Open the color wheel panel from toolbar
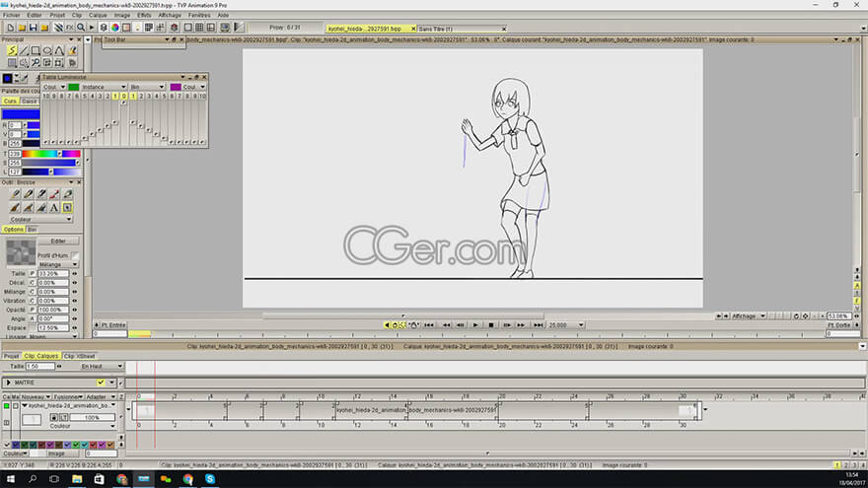This screenshot has width=868, height=488. (115, 28)
